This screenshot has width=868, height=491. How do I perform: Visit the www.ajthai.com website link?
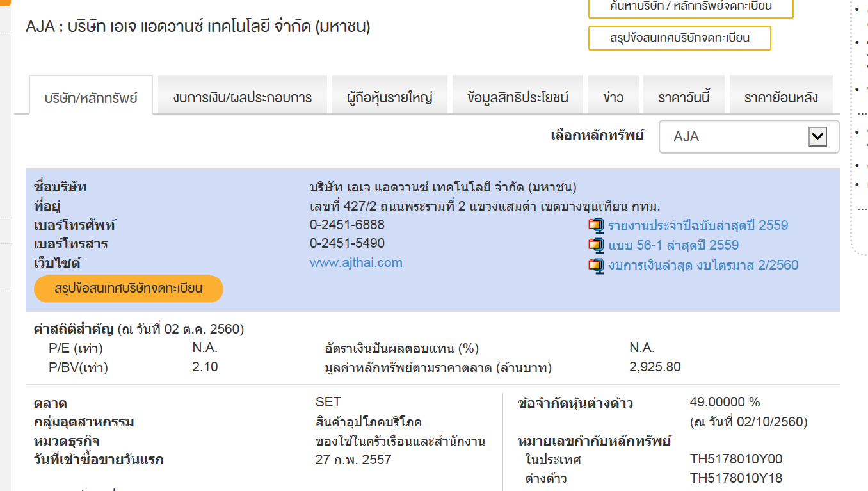[356, 262]
